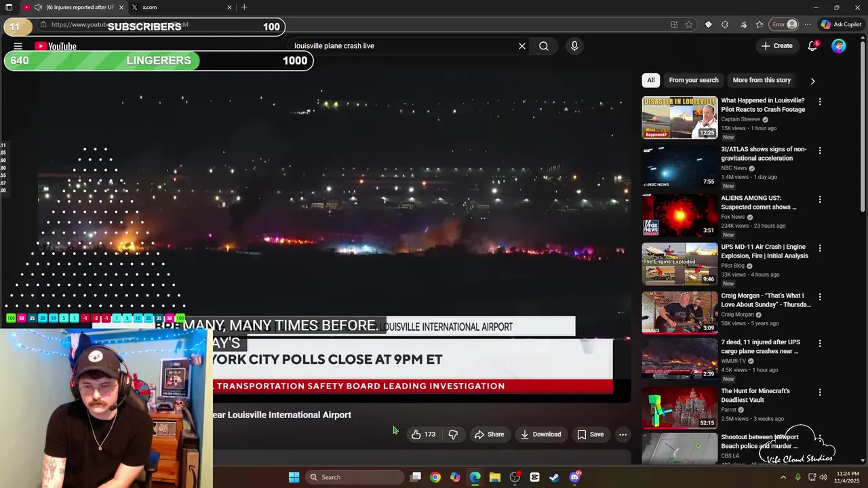Image resolution: width=868 pixels, height=488 pixels.
Task: Open options for 7 dead, 11 injured video
Action: pyautogui.click(x=820, y=344)
